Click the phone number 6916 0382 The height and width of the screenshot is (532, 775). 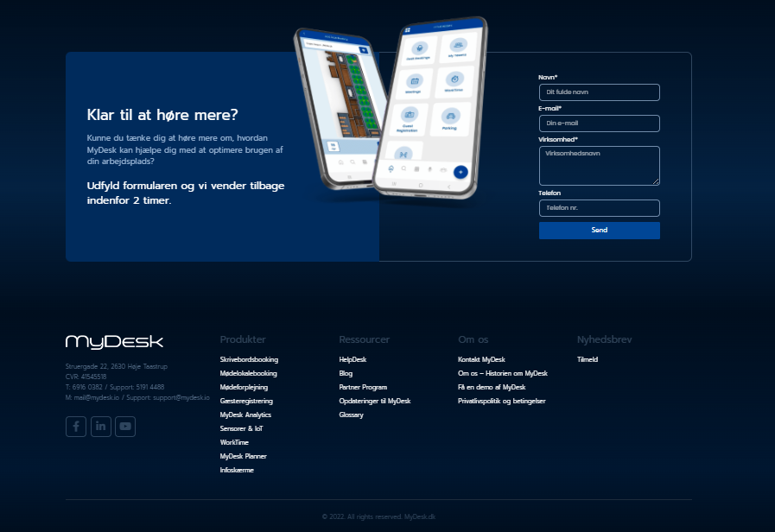point(87,387)
